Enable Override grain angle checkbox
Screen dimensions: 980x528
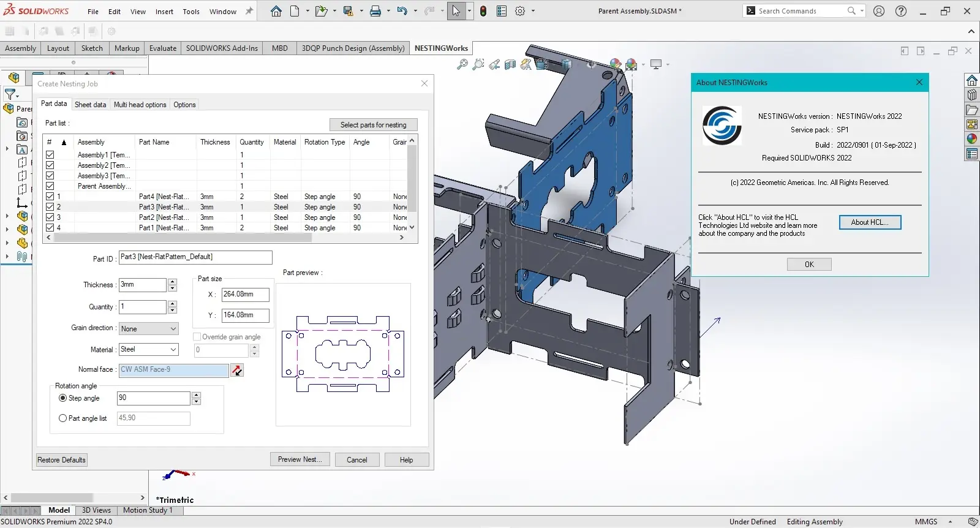pos(197,337)
